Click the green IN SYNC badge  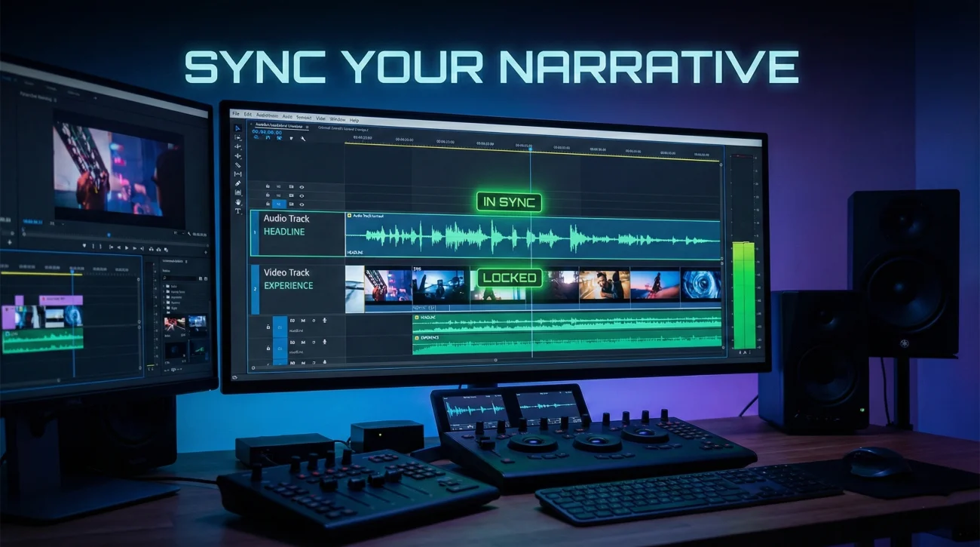[509, 202]
